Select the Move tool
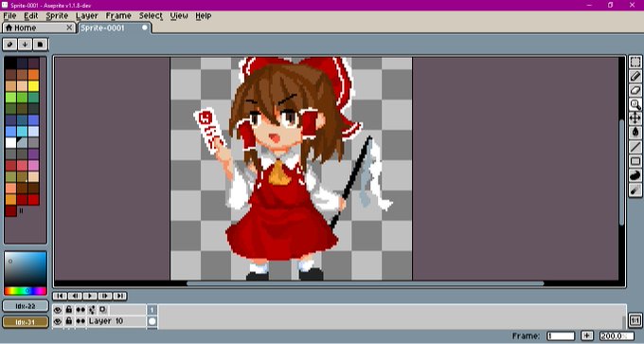The image size is (644, 344). 635,118
